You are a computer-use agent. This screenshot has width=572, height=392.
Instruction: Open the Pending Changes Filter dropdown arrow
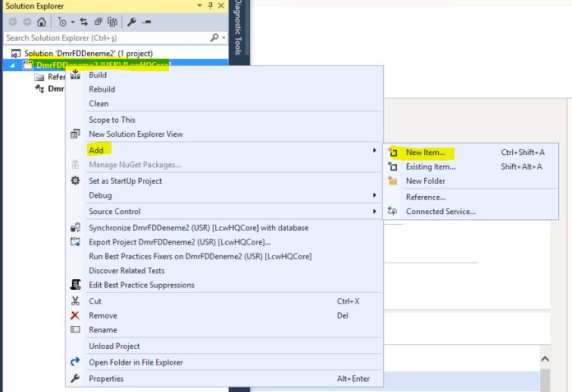73,22
